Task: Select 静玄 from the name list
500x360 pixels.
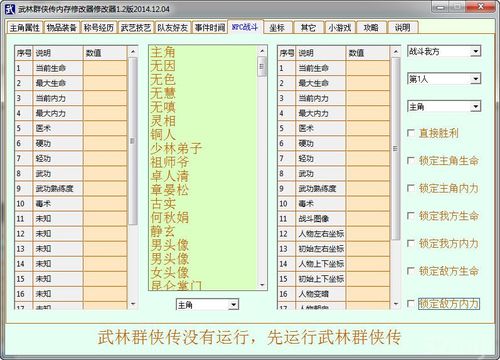Action: pyautogui.click(x=163, y=231)
